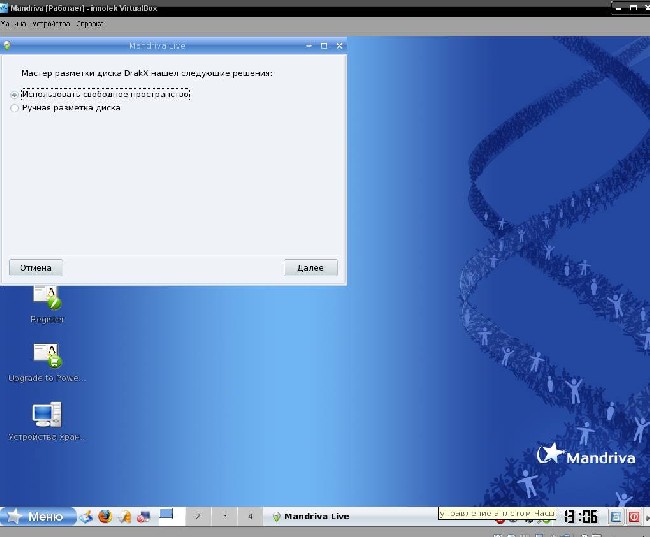Click the Далее next button
Viewport: 650px width, 537px height.
point(311,268)
